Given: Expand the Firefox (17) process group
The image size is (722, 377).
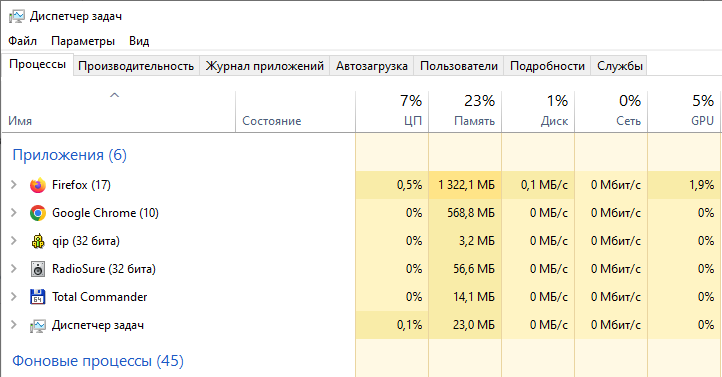Looking at the screenshot, I should pyautogui.click(x=14, y=185).
